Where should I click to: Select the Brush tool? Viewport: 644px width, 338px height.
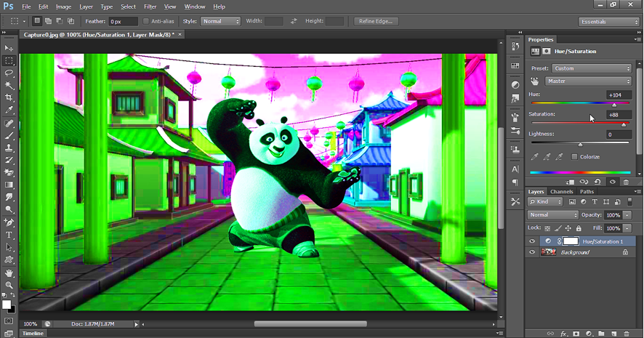9,135
